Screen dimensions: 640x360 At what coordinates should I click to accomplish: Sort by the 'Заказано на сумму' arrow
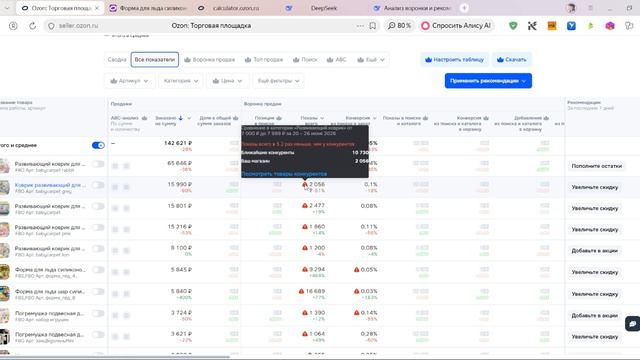tap(181, 118)
